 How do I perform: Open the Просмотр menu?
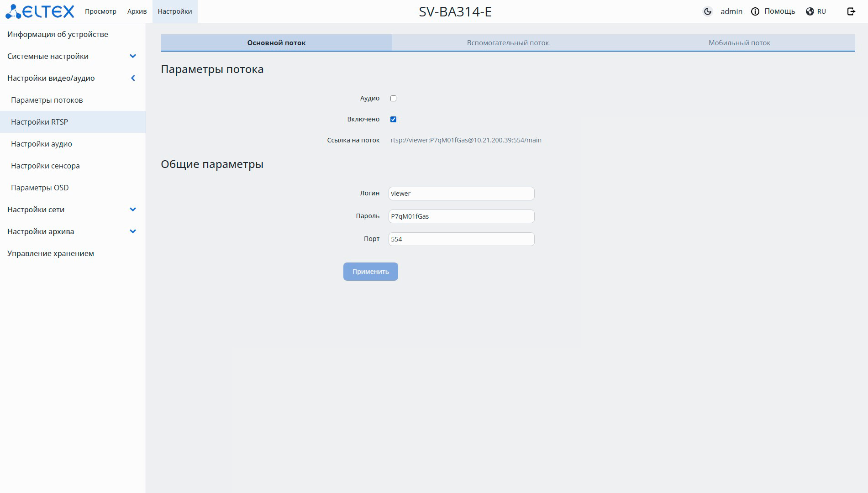pyautogui.click(x=100, y=11)
